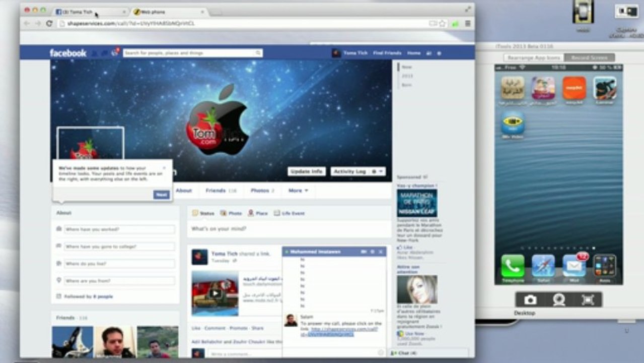Open the gear dropdown beside Activity Log
This screenshot has width=644, height=363.
pos(378,171)
